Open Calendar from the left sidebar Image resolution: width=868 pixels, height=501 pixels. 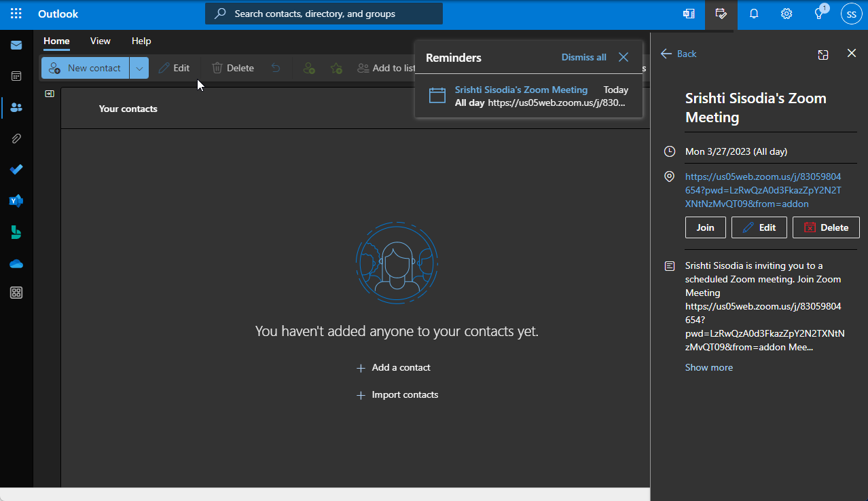coord(16,76)
